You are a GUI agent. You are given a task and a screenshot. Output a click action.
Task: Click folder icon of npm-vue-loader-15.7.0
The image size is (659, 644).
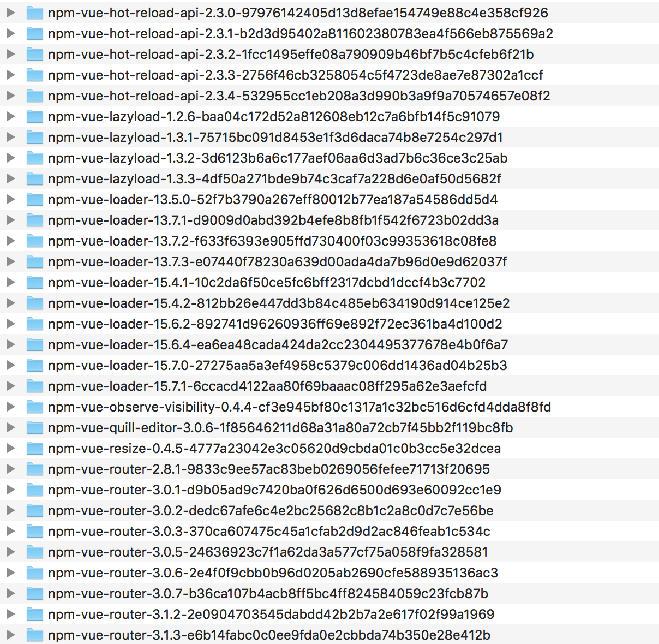tap(35, 365)
